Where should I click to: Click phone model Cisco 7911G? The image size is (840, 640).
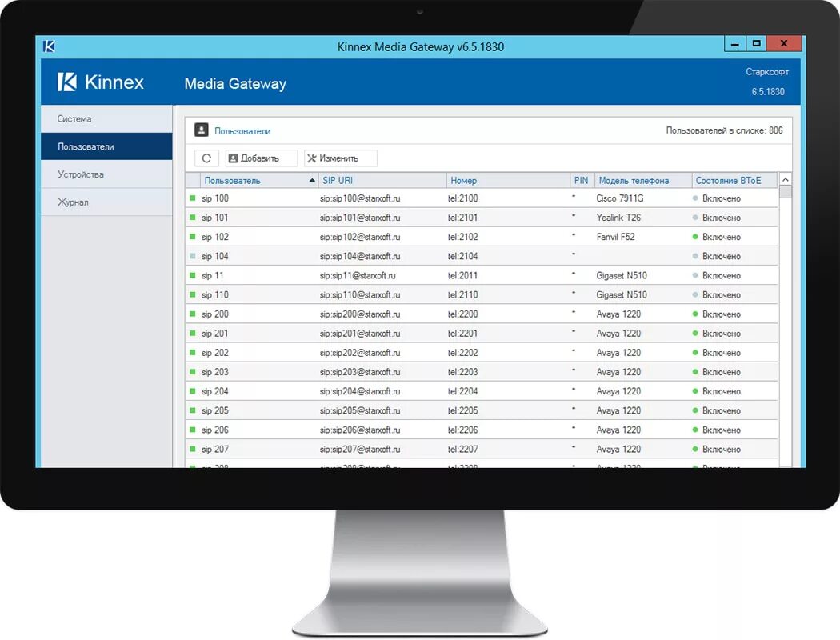620,198
